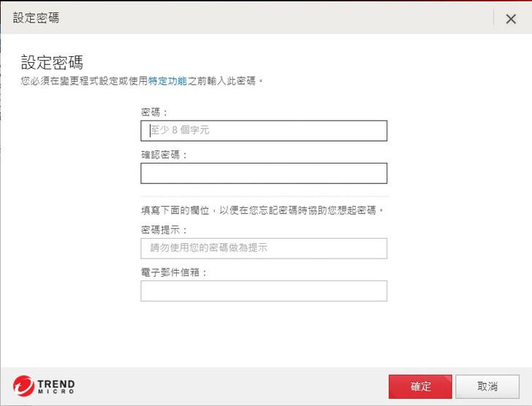
Task: Close the 設定密碼 dialog with X
Action: [511, 19]
